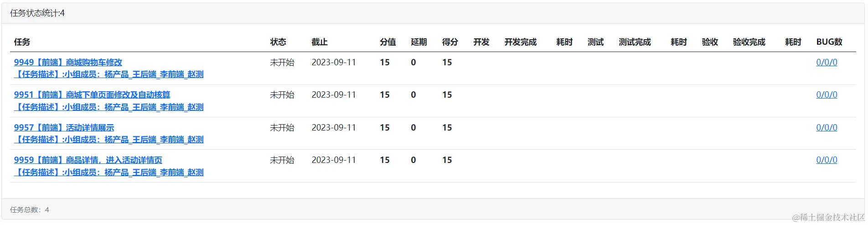Image resolution: width=868 pixels, height=225 pixels.
Task: Open the 0/0/0 BUG count for task 9959
Action: (826, 160)
